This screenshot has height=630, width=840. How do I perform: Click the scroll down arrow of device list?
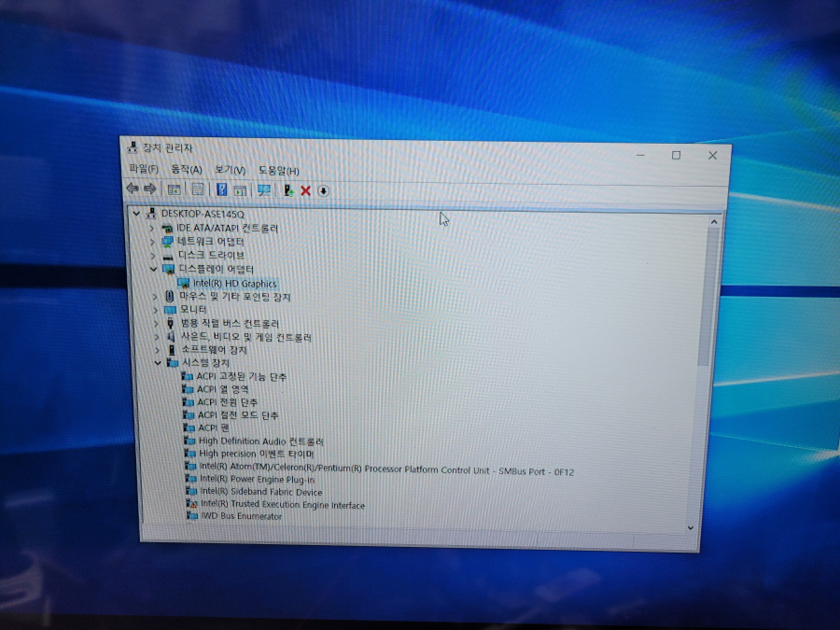coord(691,528)
